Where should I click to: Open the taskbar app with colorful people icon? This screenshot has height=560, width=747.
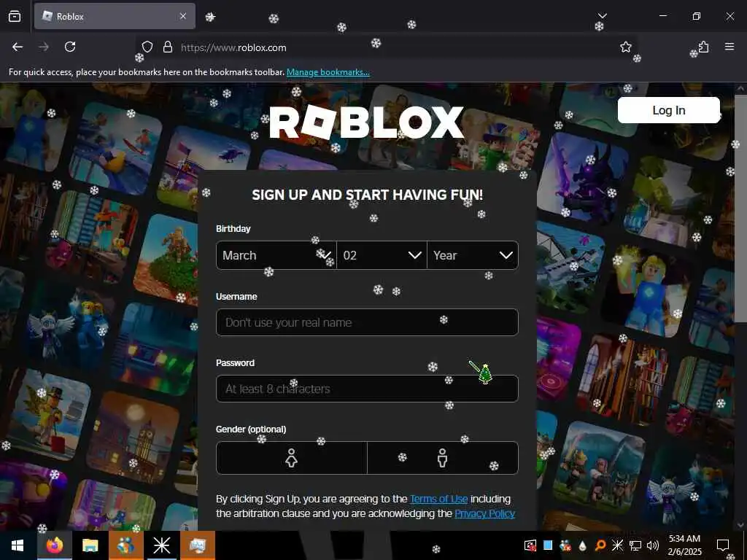coord(125,545)
